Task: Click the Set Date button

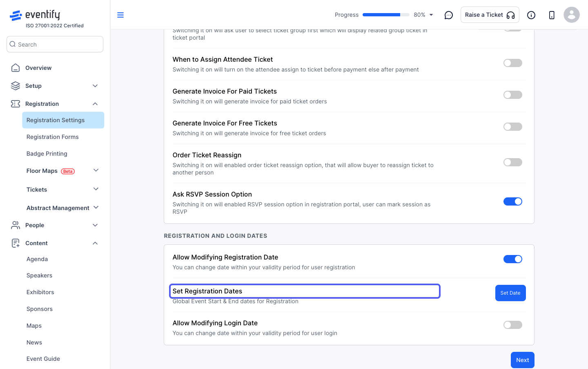Action: 510,293
